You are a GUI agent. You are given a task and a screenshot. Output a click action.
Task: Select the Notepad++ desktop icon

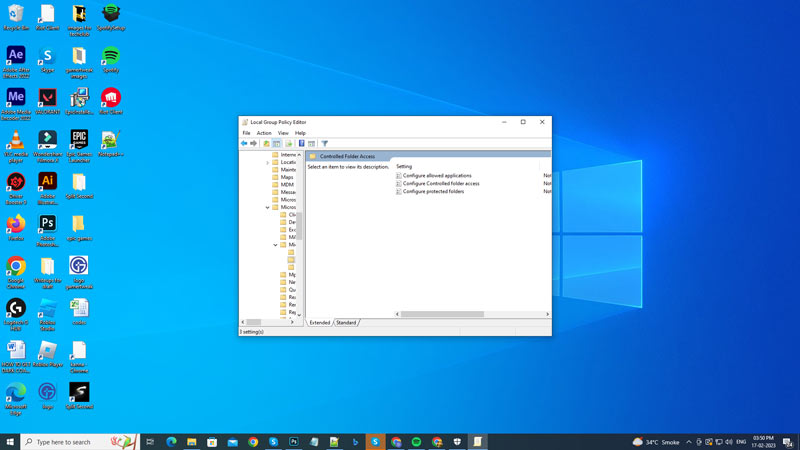[111, 144]
